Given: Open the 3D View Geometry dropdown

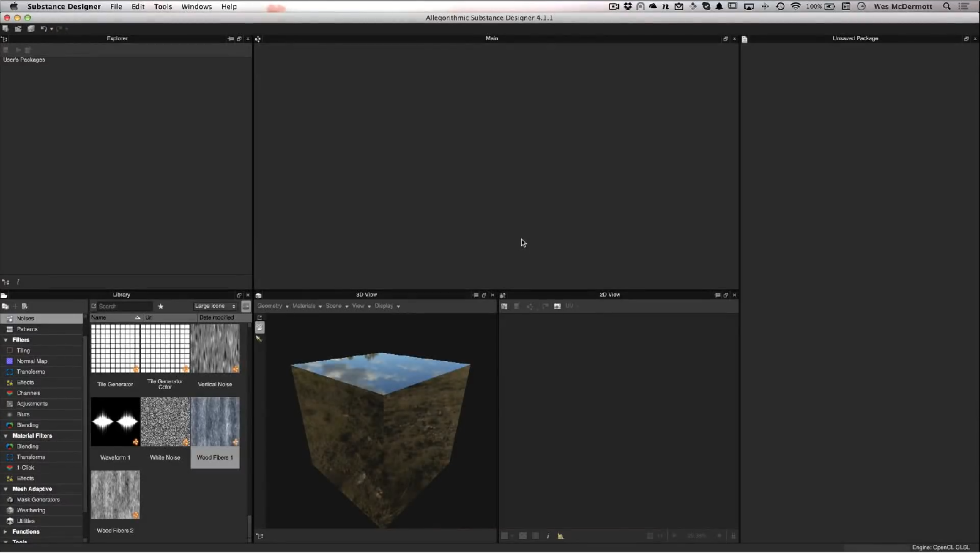Looking at the screenshot, I should point(273,307).
